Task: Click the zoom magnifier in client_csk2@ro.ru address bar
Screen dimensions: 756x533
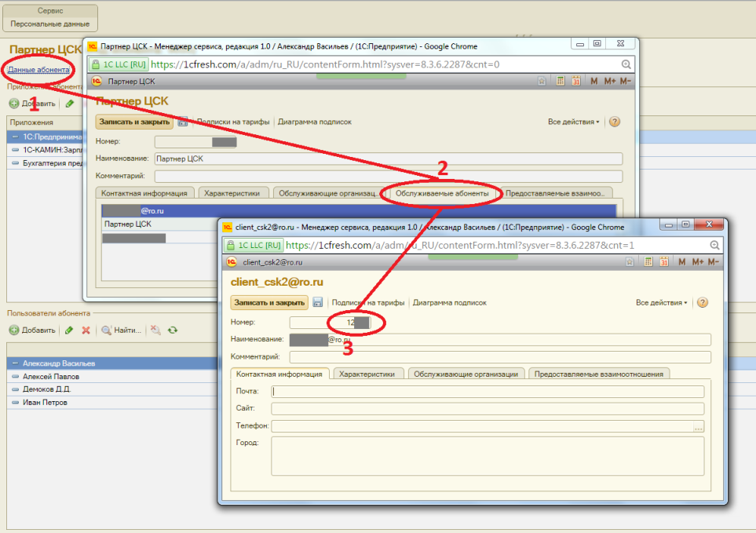Action: point(714,245)
